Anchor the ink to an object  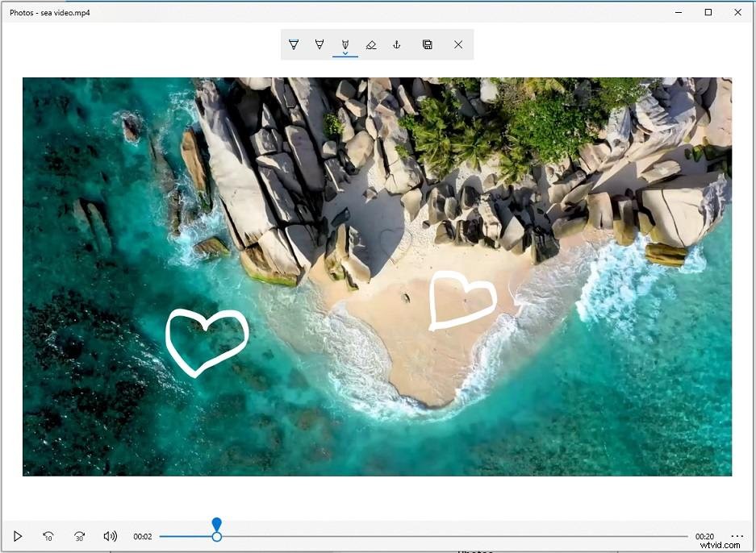pyautogui.click(x=396, y=44)
